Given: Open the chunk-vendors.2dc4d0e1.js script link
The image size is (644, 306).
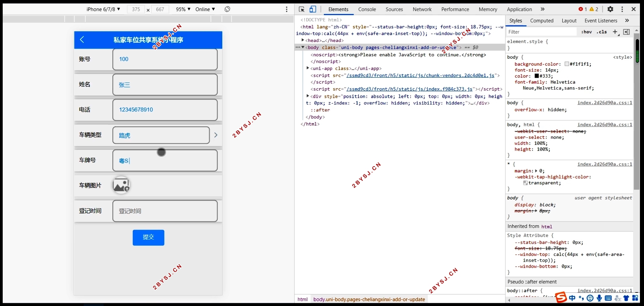Looking at the screenshot, I should 420,75.
